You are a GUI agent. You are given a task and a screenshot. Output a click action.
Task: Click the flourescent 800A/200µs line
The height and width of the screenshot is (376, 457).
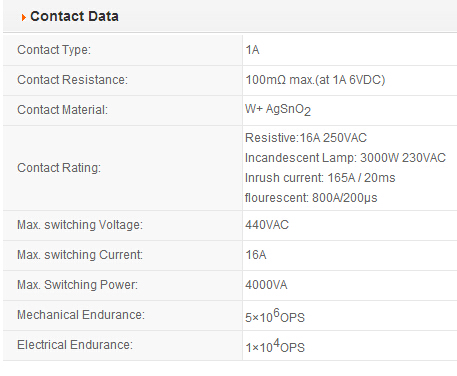(x=311, y=198)
